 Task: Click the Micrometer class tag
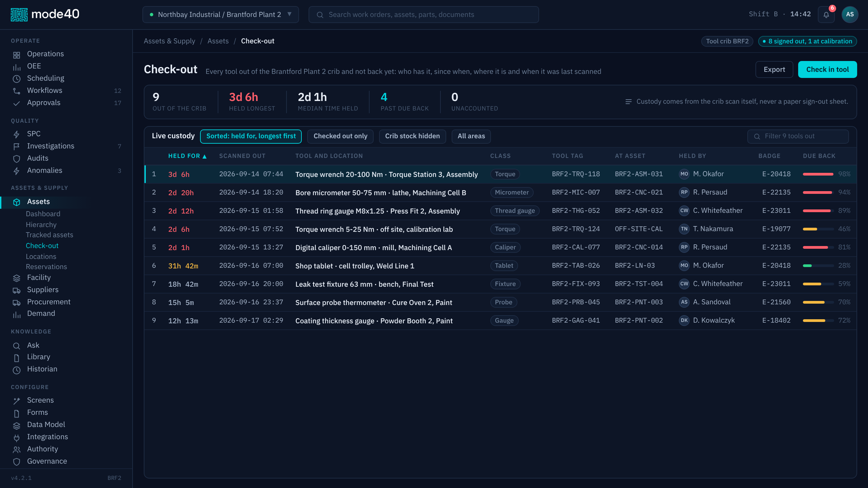tap(512, 192)
